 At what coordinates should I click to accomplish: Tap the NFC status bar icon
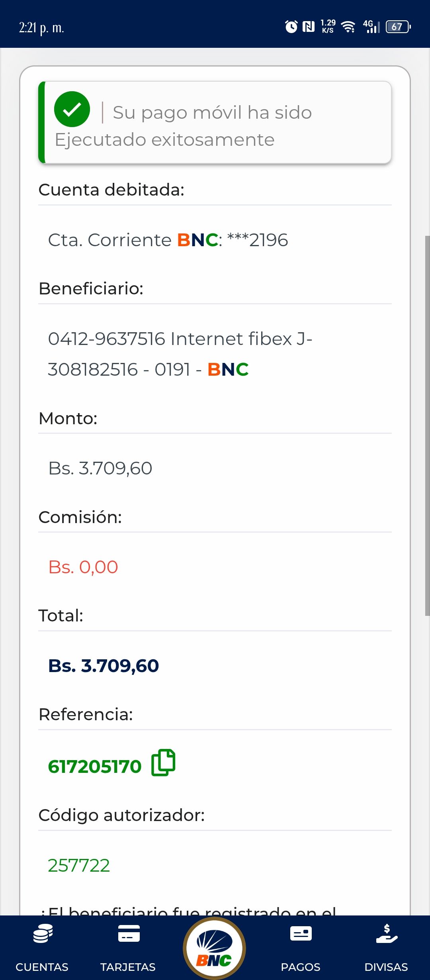pos(309,27)
